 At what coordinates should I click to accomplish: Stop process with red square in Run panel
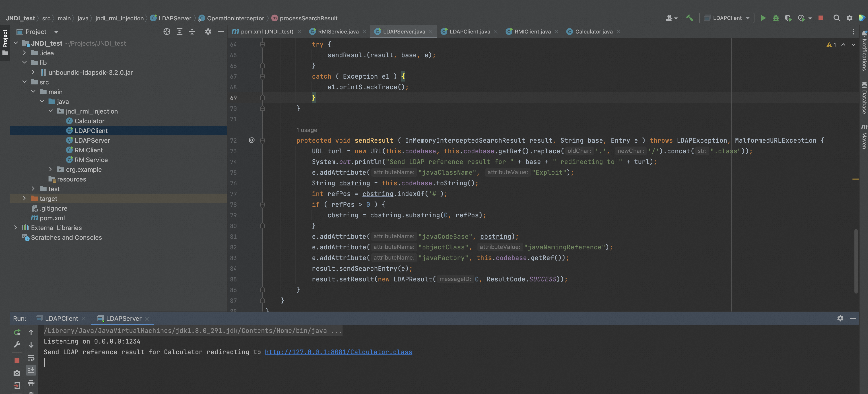point(17,360)
